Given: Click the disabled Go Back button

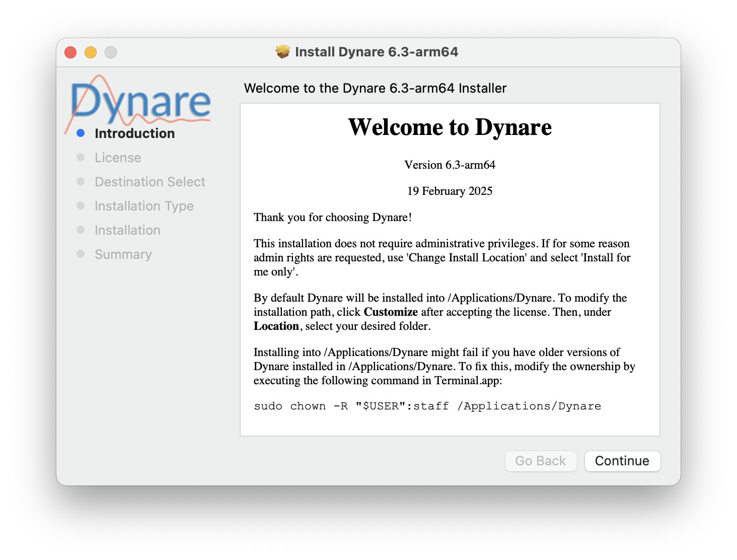Looking at the screenshot, I should 541,461.
